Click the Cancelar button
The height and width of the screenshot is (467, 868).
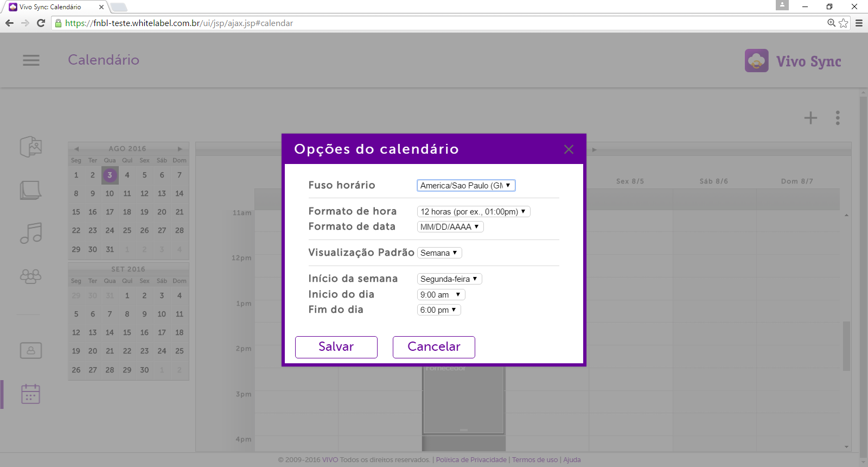coord(434,347)
